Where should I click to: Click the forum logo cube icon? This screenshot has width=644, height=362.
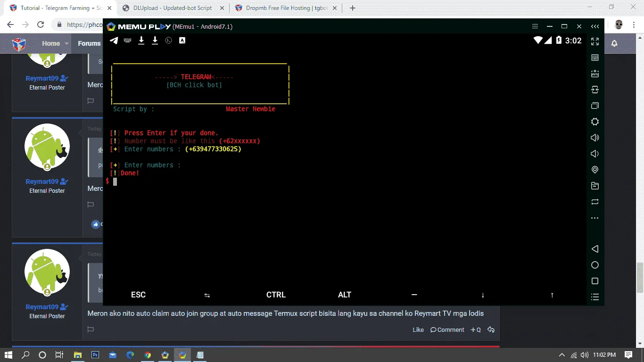click(x=18, y=44)
